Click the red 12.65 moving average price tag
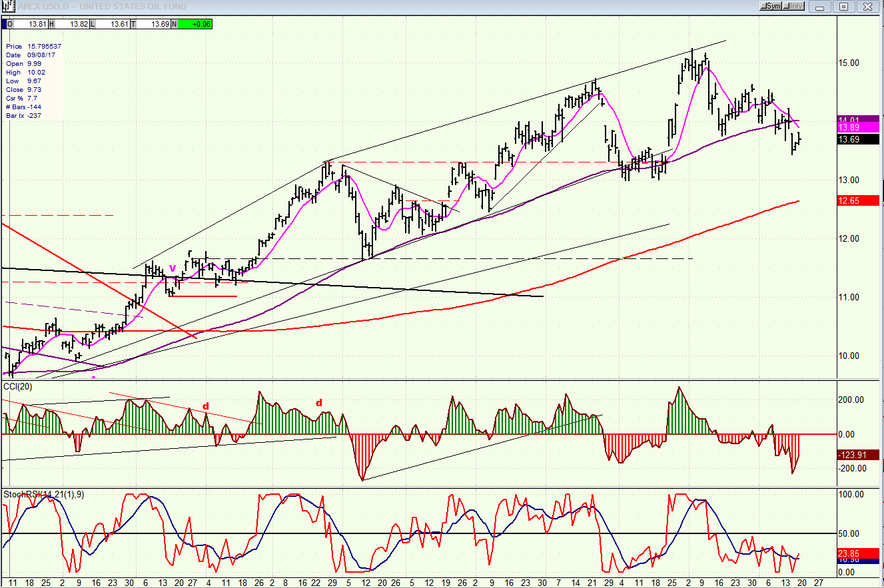Screen dimensions: 884x588 (858, 200)
